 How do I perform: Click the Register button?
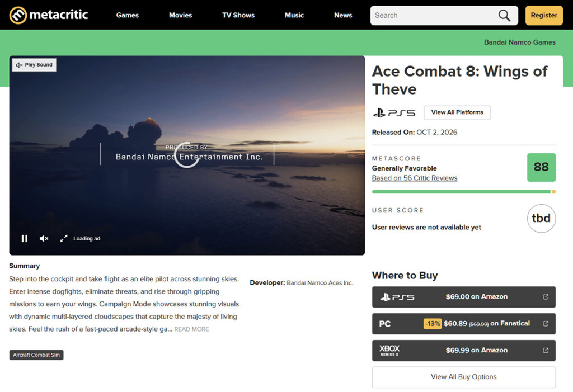[544, 15]
